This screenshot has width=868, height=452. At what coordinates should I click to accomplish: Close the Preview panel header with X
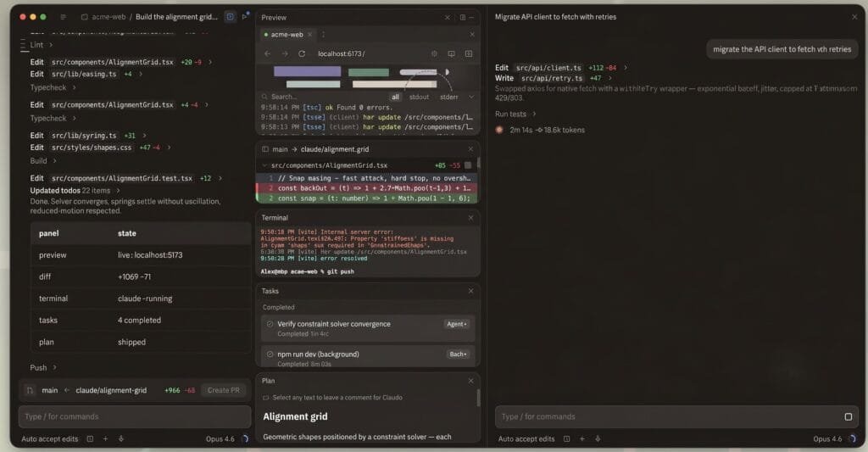click(448, 17)
